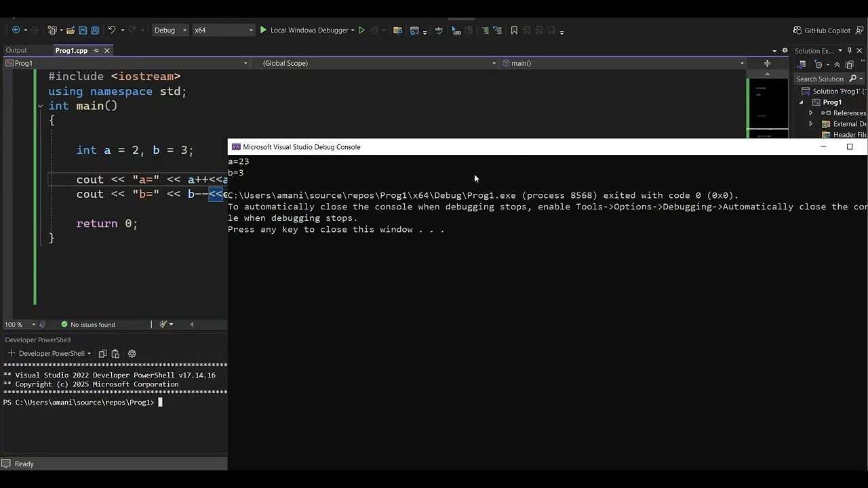
Task: Click the GitHub Copilot icon
Action: (797, 30)
